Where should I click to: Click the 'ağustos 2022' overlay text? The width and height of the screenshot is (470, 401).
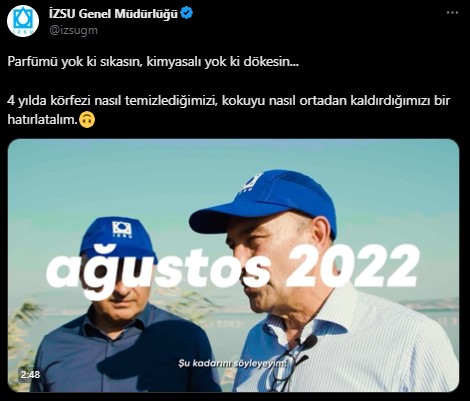(231, 266)
